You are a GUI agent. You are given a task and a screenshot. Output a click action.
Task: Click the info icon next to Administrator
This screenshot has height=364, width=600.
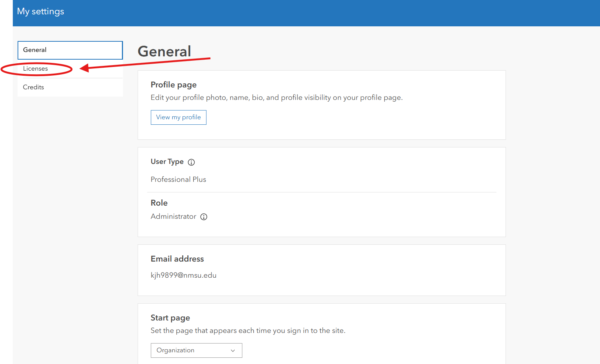[204, 217]
